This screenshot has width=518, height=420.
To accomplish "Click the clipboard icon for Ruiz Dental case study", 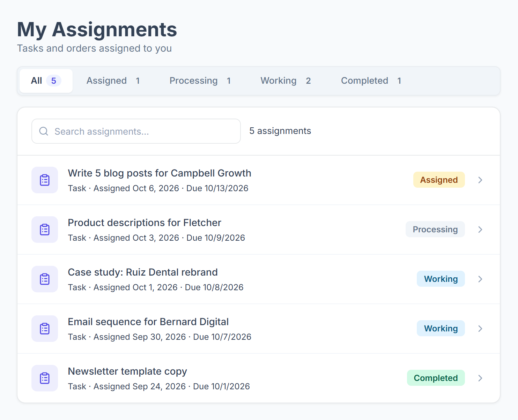I will (45, 279).
